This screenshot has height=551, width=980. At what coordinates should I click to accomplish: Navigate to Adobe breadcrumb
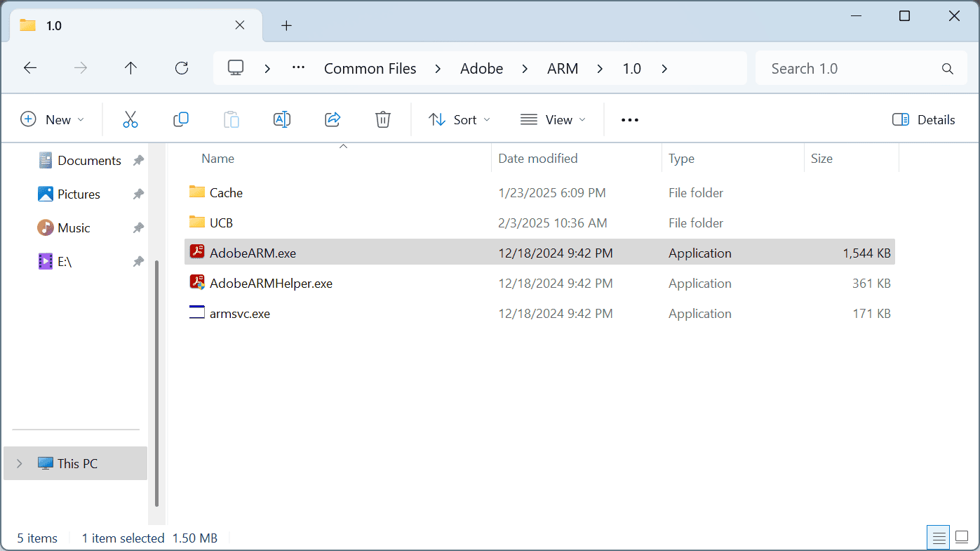pyautogui.click(x=482, y=68)
